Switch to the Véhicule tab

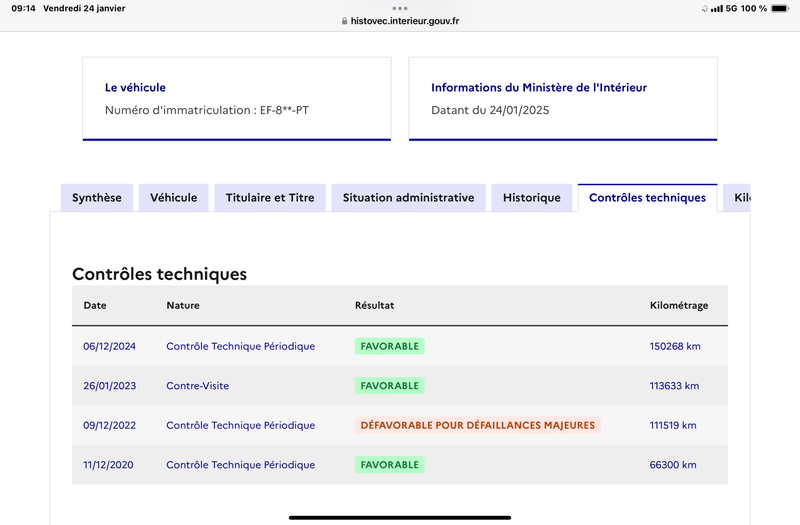(173, 197)
